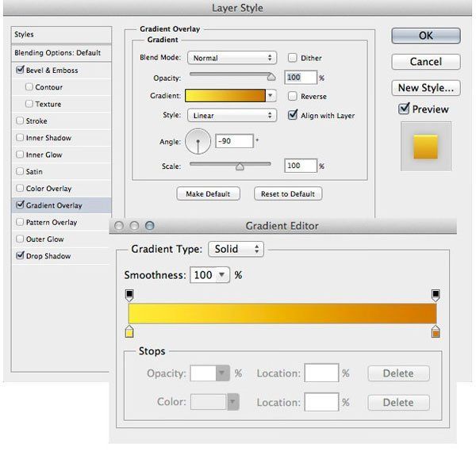
Task: Open the Inner Shadow settings
Action: coord(48,138)
